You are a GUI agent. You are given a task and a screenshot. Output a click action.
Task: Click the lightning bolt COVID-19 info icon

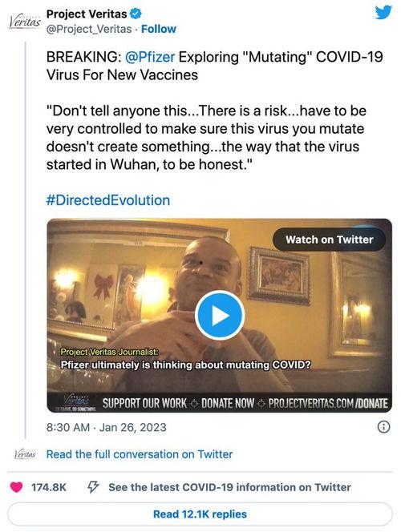(x=93, y=487)
